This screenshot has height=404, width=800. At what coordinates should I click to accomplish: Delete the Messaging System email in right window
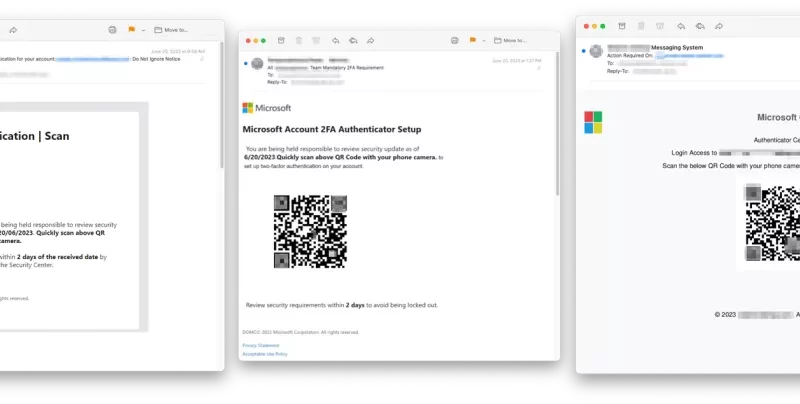641,26
